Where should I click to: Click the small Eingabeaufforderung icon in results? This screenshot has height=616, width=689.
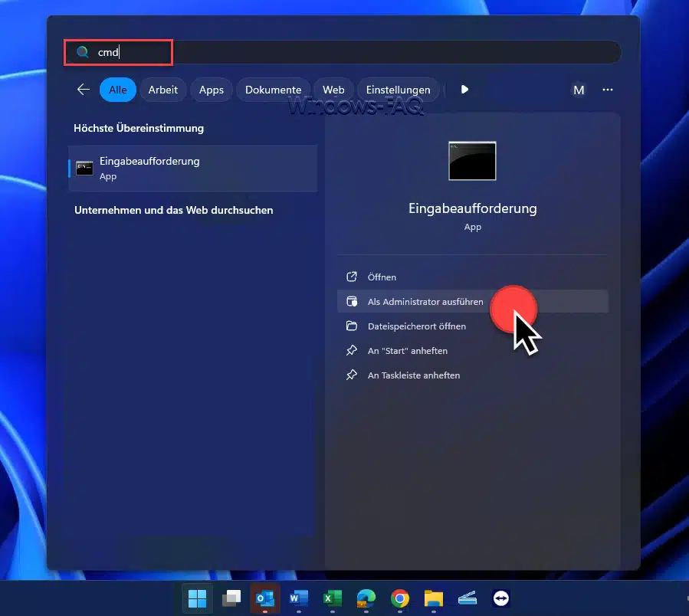tap(84, 168)
